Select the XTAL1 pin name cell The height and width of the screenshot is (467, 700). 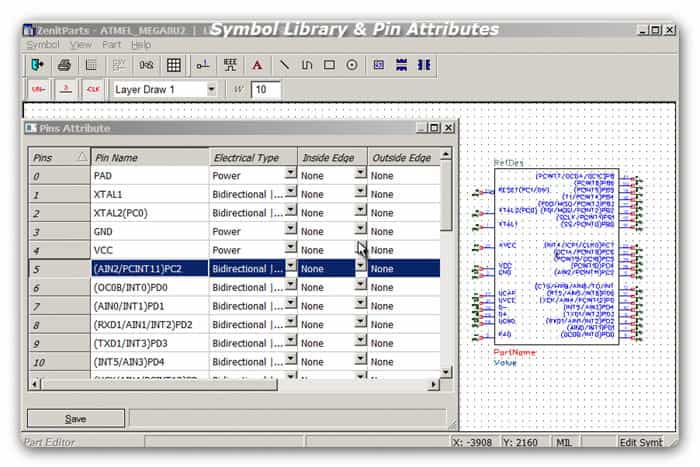pos(150,195)
